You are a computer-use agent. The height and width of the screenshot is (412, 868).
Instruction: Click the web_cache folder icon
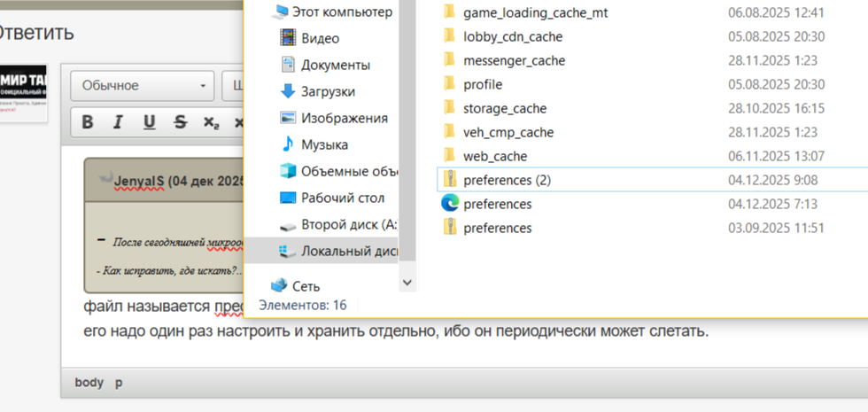pyautogui.click(x=450, y=154)
